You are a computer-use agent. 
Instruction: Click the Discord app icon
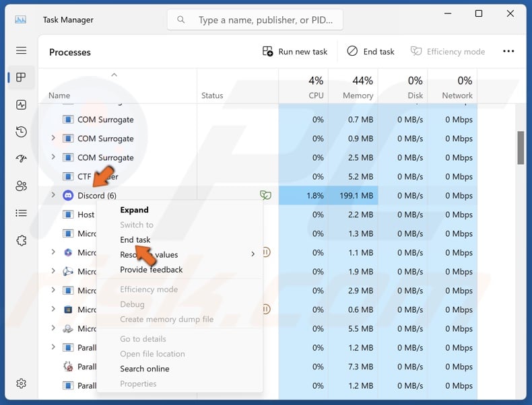coord(68,196)
